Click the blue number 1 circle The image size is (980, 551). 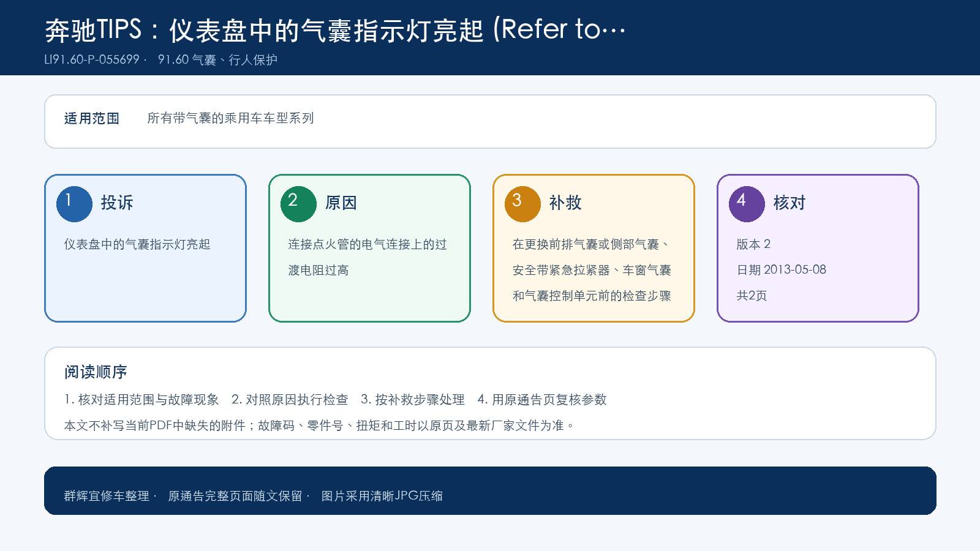pos(74,204)
